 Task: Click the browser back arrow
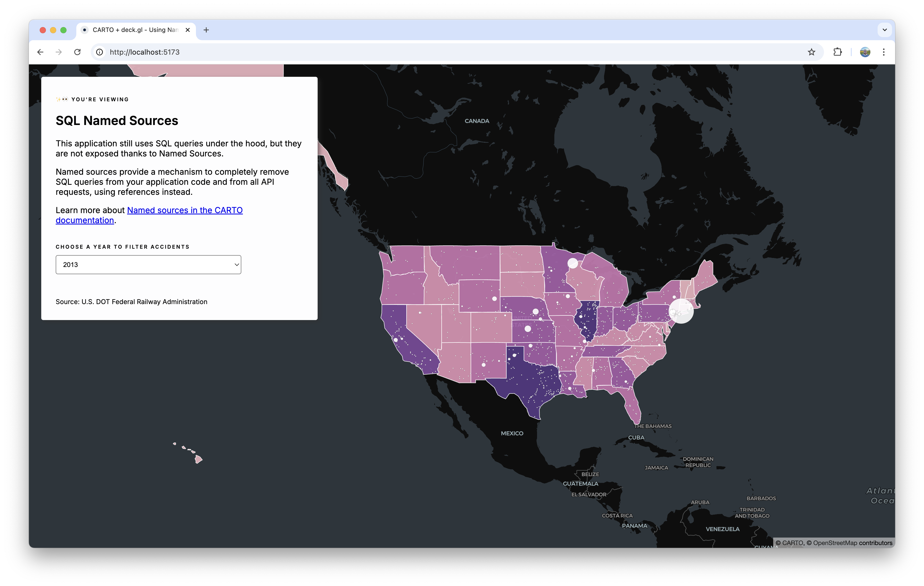(40, 52)
